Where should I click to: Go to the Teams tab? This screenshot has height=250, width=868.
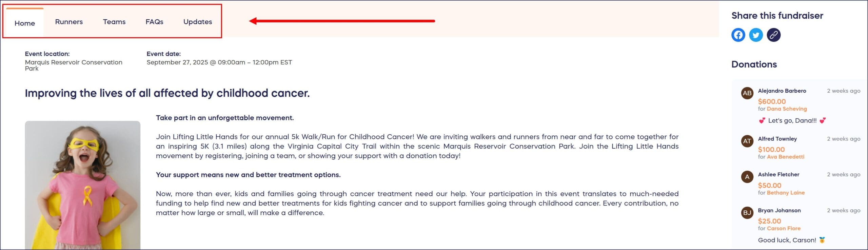coord(114,22)
